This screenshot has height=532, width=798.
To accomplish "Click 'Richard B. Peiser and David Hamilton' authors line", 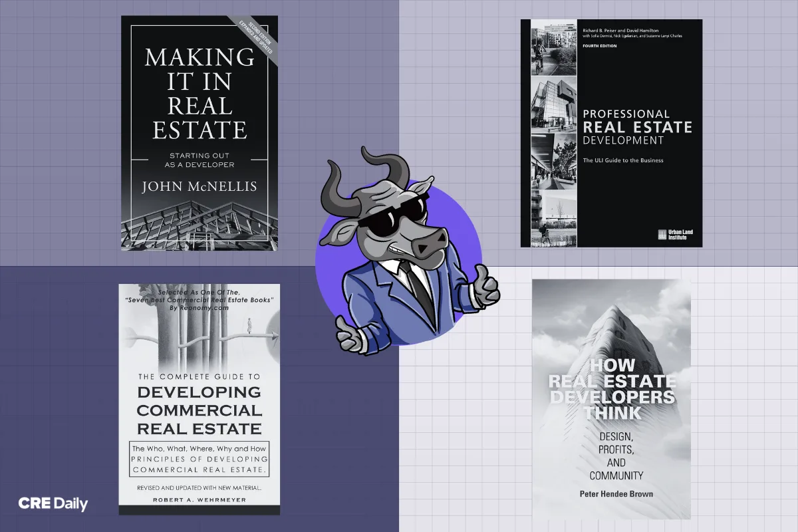I will point(620,31).
